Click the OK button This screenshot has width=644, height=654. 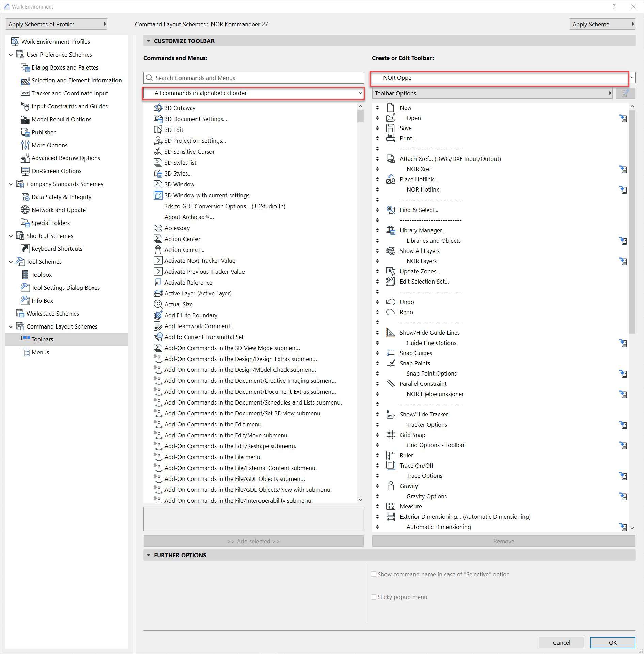click(x=613, y=642)
